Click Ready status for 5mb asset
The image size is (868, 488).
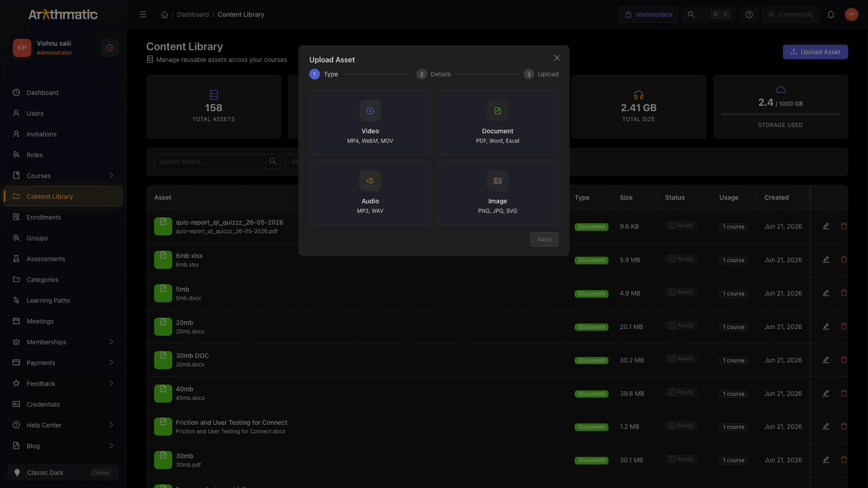[x=681, y=292]
